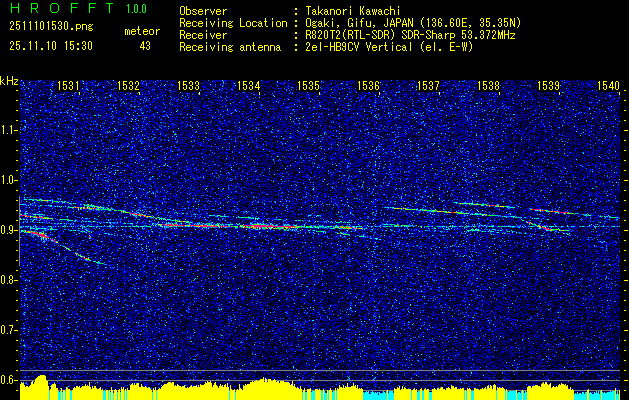
Task: Click the Observer field label
Action: tap(203, 11)
